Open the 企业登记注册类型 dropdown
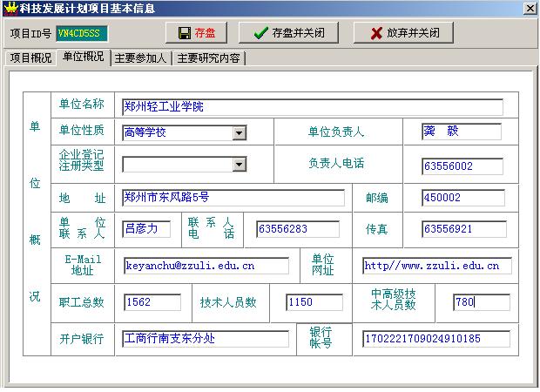Viewport: 540px width, 392px height. point(239,165)
